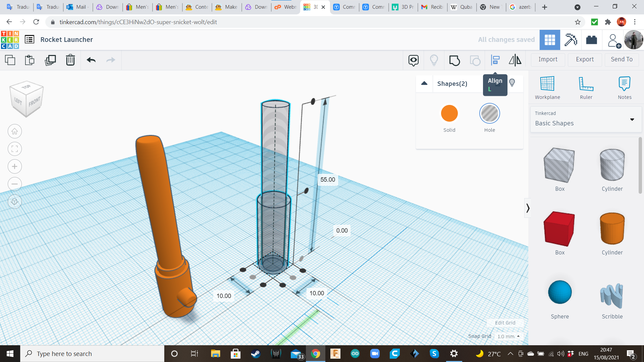Viewport: 644px width, 362px height.
Task: Open the Mirror tool
Action: tap(515, 60)
